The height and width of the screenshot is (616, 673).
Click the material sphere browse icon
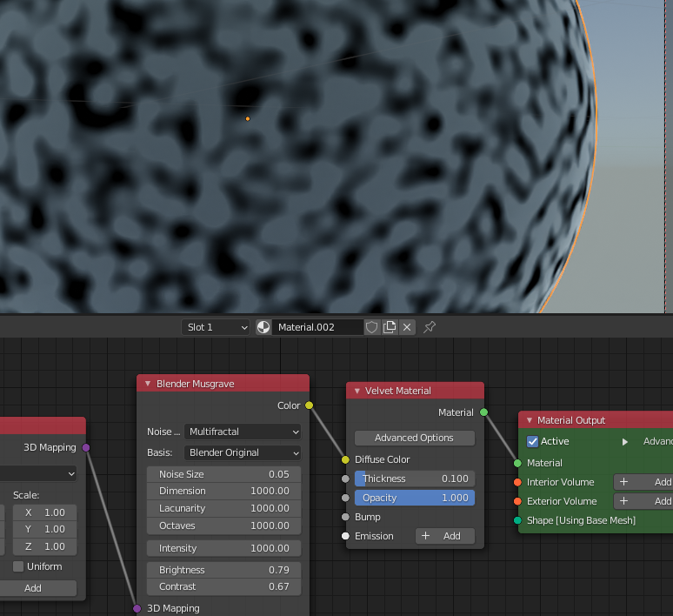(264, 327)
